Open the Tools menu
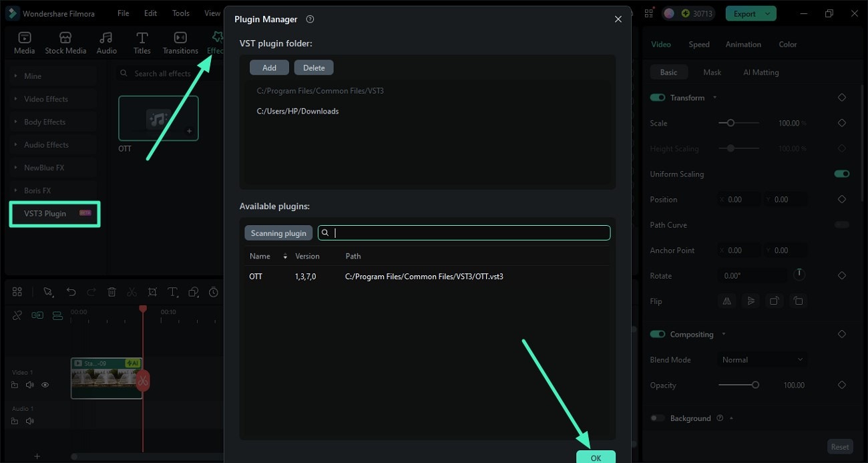868x463 pixels. (x=180, y=13)
